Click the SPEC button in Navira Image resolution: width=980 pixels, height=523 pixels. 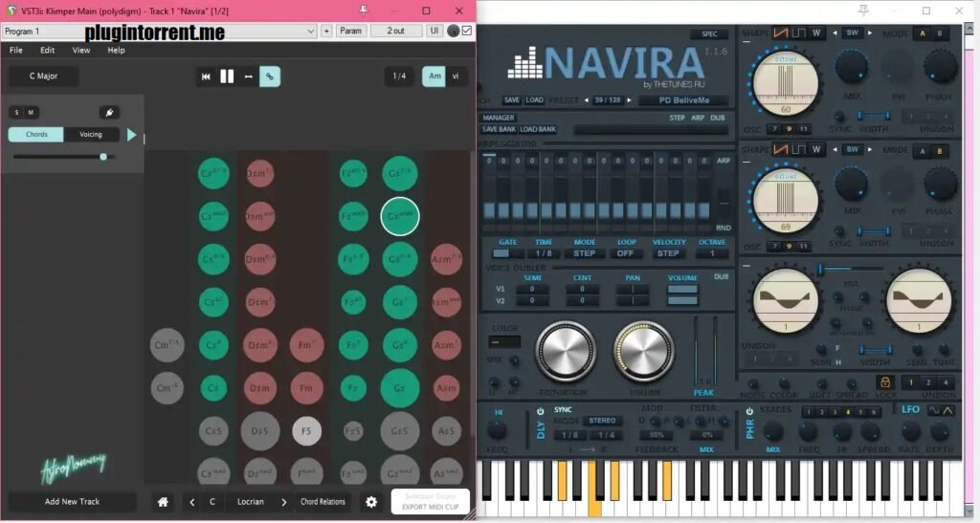[x=709, y=34]
